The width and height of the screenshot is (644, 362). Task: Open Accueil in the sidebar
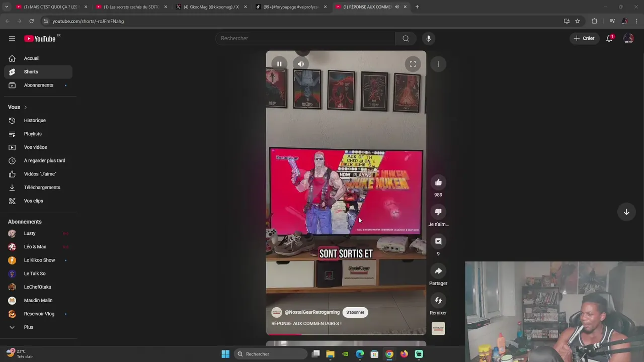click(x=38, y=58)
